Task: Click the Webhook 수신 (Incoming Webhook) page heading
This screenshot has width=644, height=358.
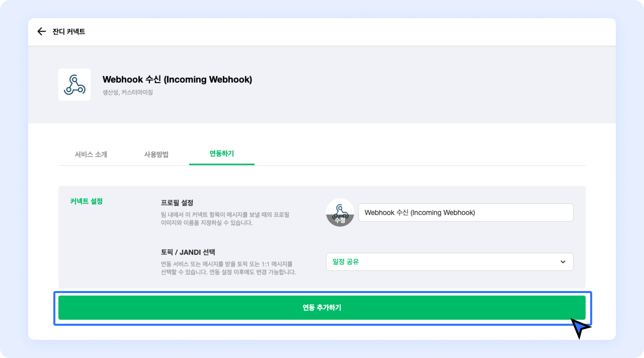Action: (x=177, y=79)
